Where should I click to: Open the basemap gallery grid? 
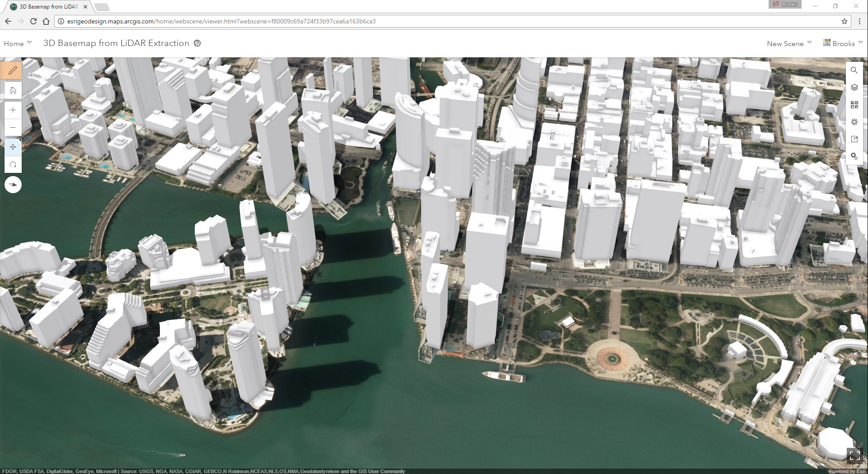pyautogui.click(x=854, y=105)
